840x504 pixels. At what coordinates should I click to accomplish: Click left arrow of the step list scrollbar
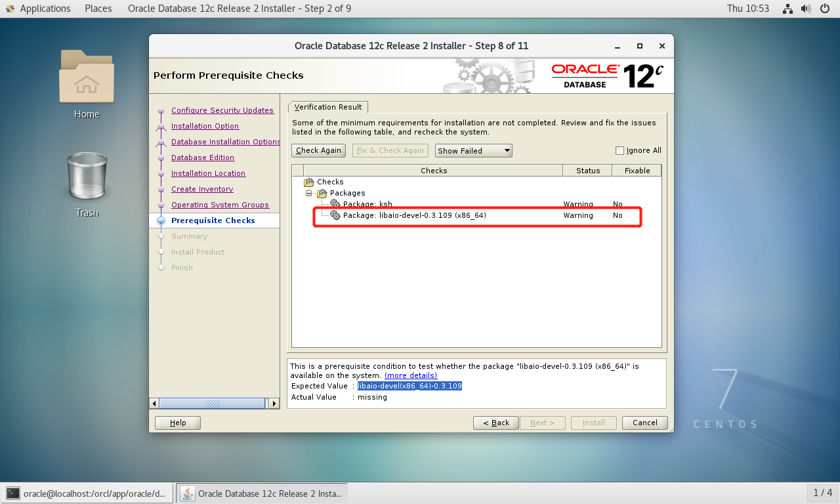(x=154, y=404)
